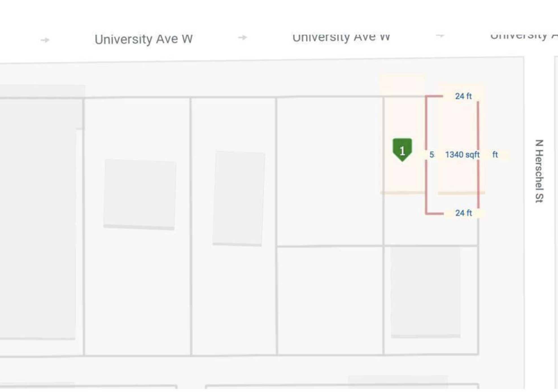
Task: Select the building footprint below the measured lot
Action: (426, 291)
